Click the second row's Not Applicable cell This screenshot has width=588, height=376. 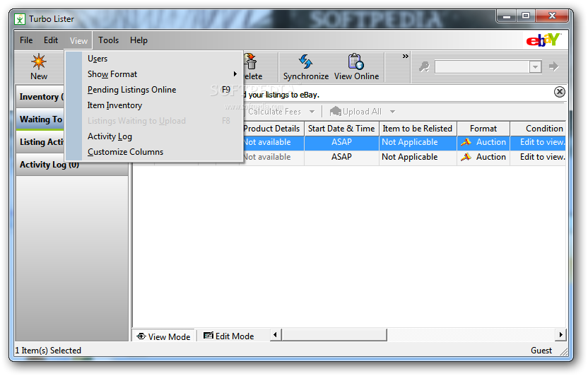tap(418, 157)
